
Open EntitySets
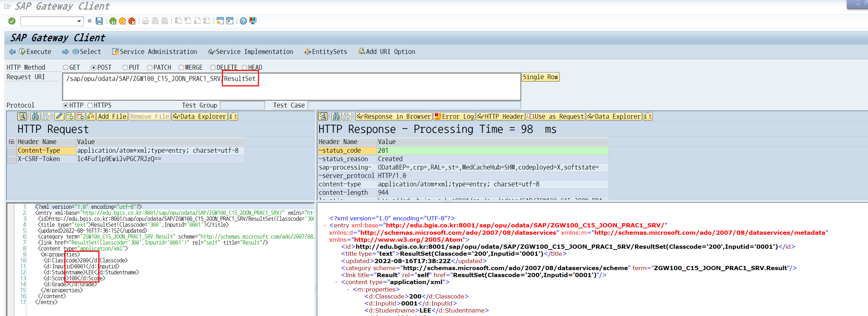point(326,52)
